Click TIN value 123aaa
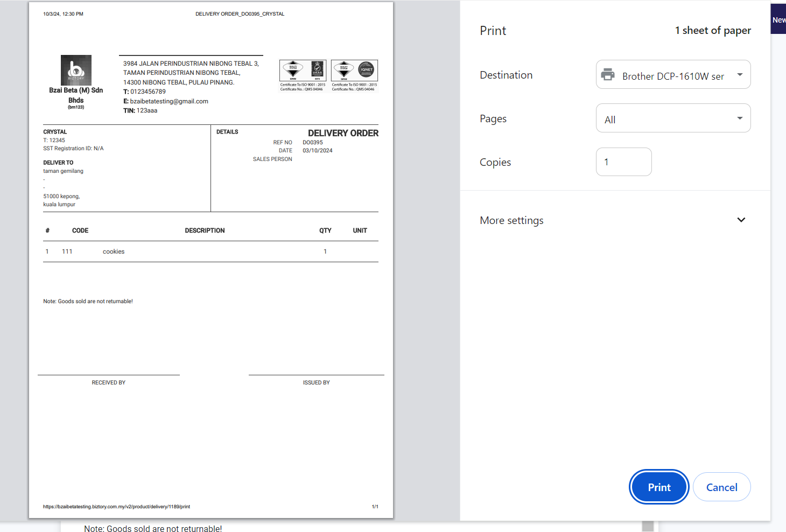 coord(147,110)
